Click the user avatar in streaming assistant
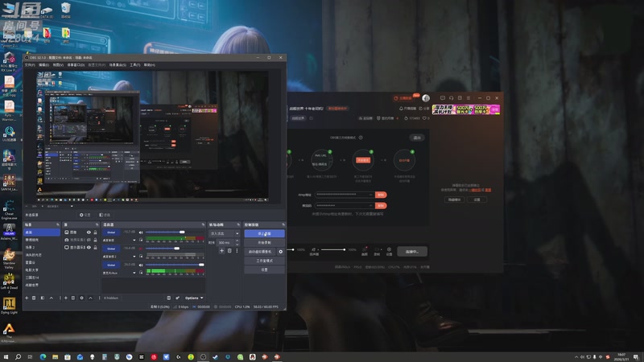 (426, 98)
